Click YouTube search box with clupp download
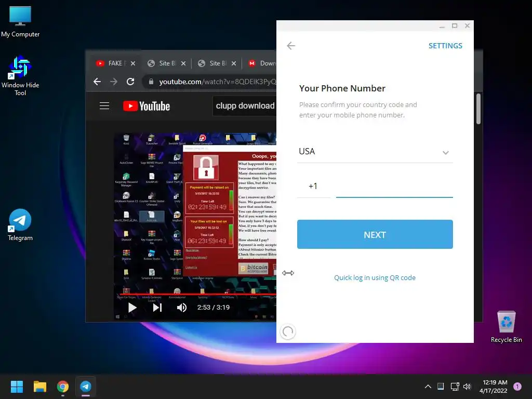Screen dimensions: 532x399 click(245, 106)
